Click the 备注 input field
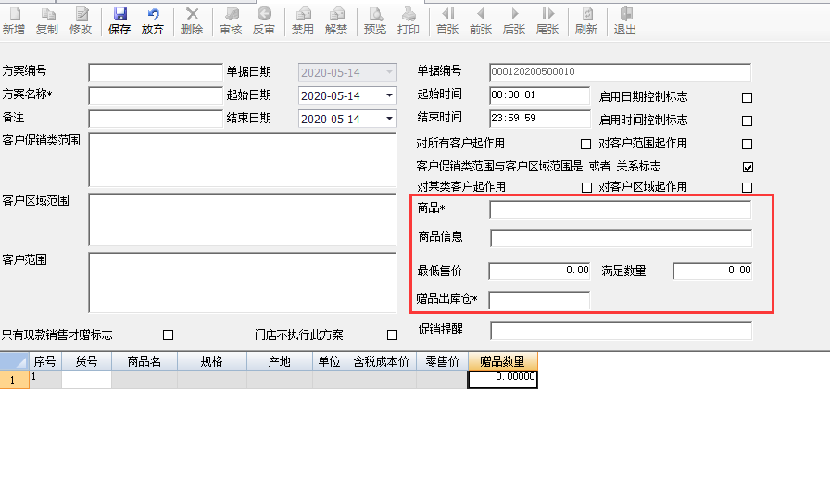Viewport: 830px width, 504px height. (156, 119)
